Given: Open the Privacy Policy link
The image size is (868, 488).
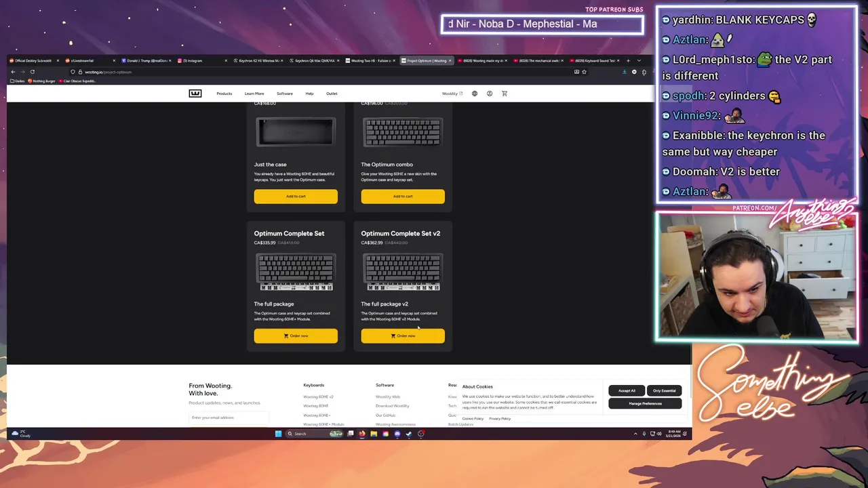Looking at the screenshot, I should coord(500,418).
